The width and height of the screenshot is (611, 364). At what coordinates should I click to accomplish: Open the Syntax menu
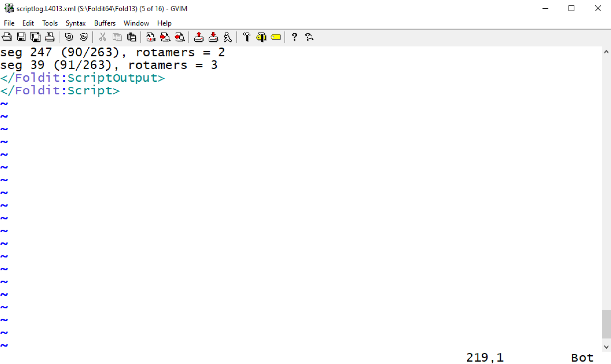(x=75, y=23)
